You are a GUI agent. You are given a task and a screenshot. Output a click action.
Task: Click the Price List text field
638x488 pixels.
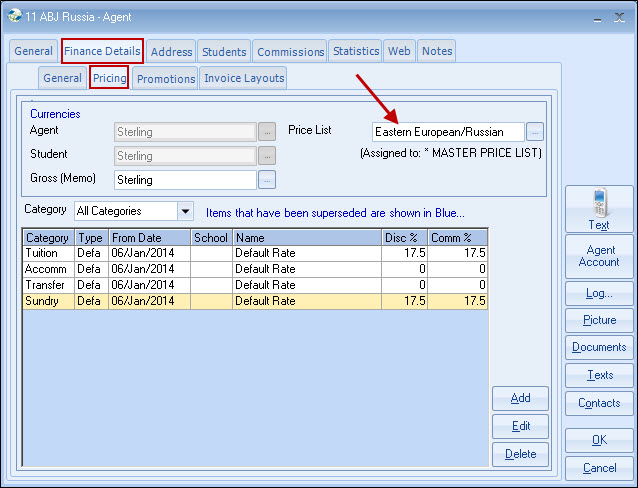tap(447, 131)
